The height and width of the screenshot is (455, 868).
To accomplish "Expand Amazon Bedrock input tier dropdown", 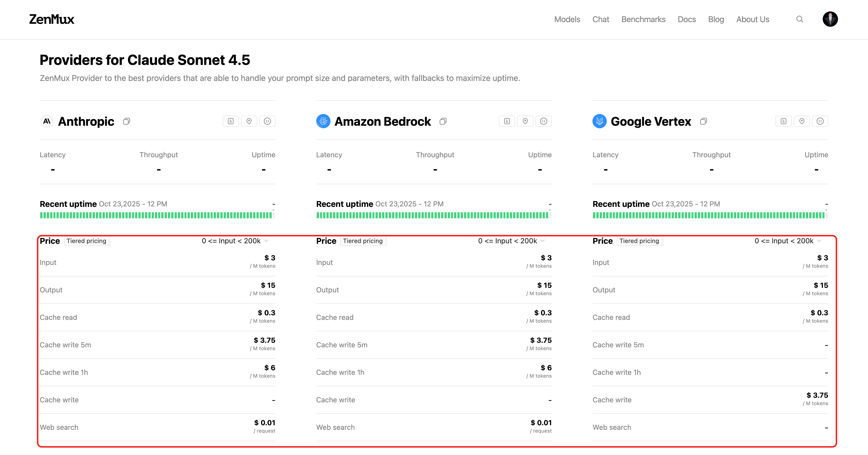I will 512,241.
